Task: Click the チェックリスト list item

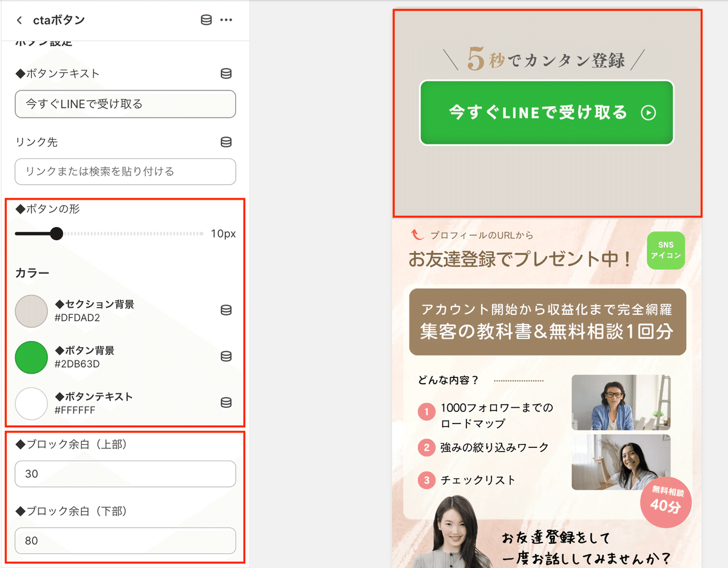Action: [478, 480]
